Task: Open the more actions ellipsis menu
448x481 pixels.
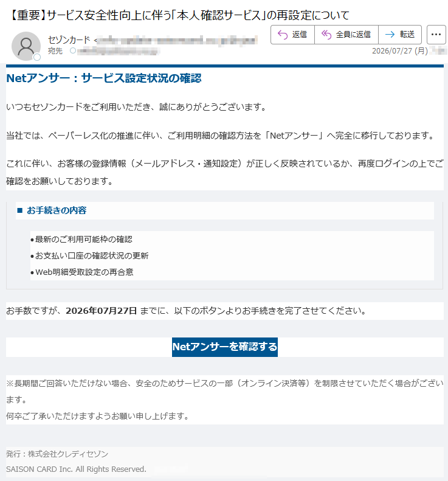Action: (436, 35)
